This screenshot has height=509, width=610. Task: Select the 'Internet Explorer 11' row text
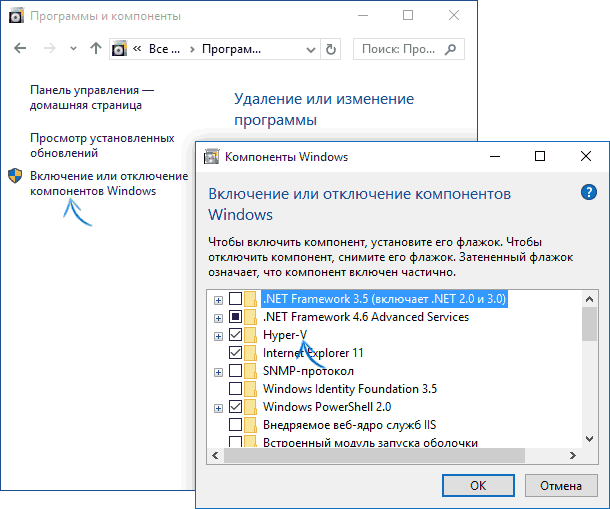[313, 353]
